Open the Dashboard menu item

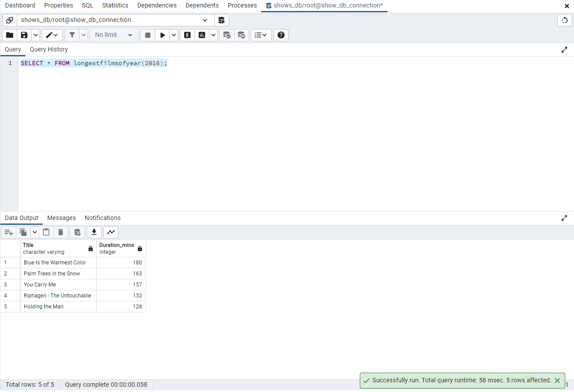20,5
